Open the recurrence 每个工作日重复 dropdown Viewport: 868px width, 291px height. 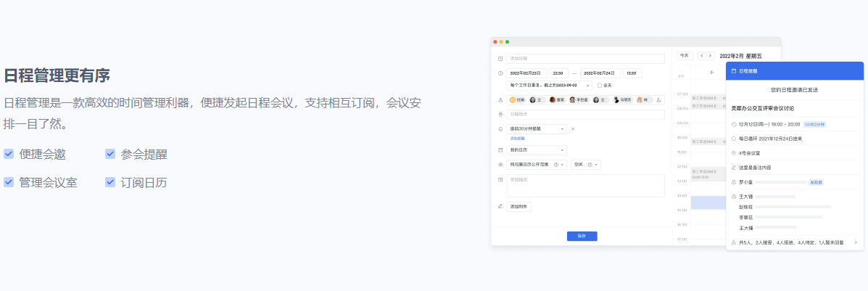(x=587, y=86)
